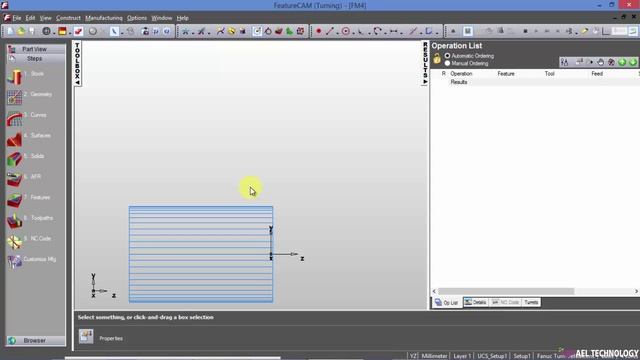Select Automatic Ordering radio button

[447, 56]
